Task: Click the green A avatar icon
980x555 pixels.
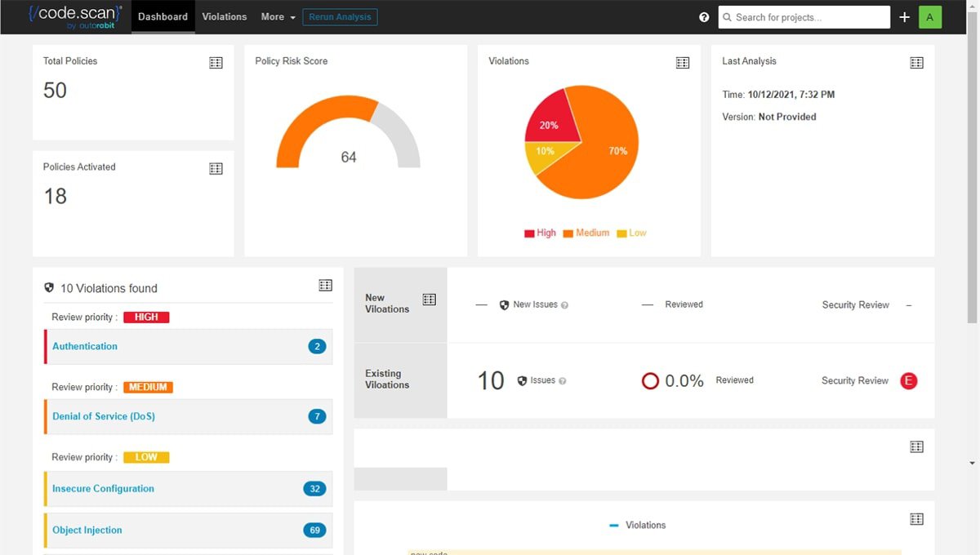Action: coord(930,16)
